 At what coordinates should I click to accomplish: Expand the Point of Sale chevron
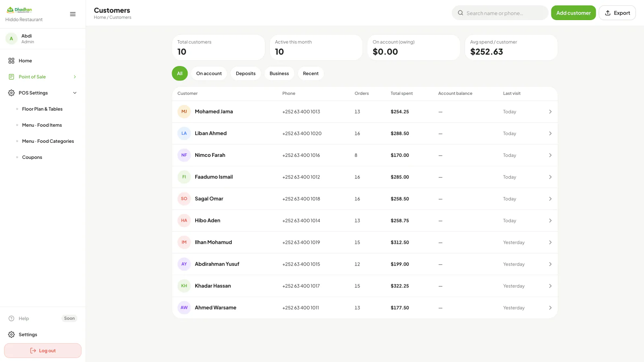(75, 77)
